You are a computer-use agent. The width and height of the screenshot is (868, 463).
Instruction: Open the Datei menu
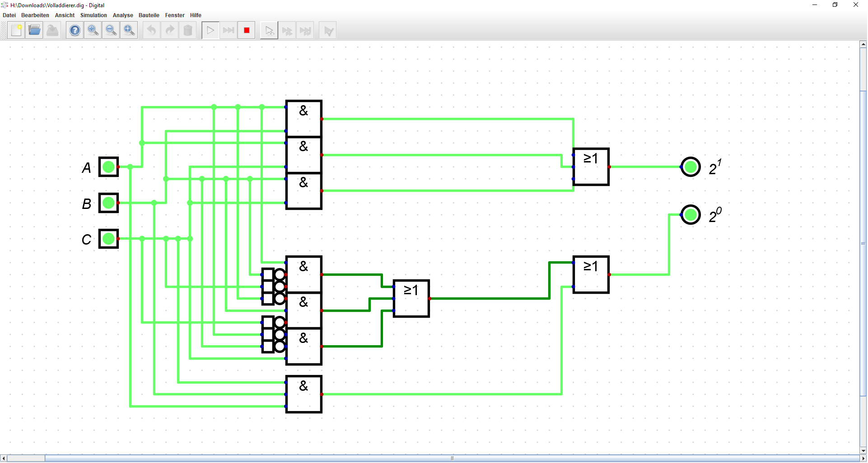coord(9,15)
